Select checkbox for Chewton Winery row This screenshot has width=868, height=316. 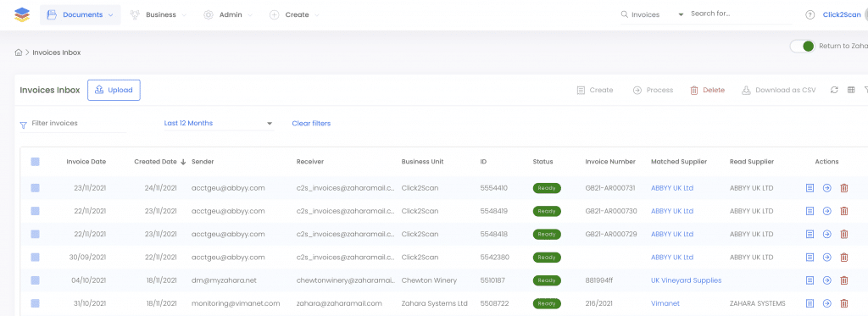[x=35, y=280]
